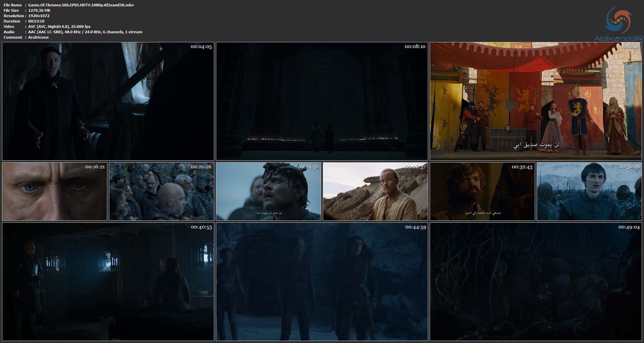Select the desert thumbnail at 00:28:37

point(375,191)
